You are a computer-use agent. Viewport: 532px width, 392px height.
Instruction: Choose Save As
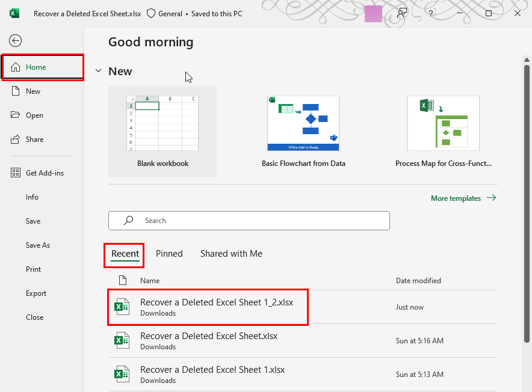tap(38, 245)
